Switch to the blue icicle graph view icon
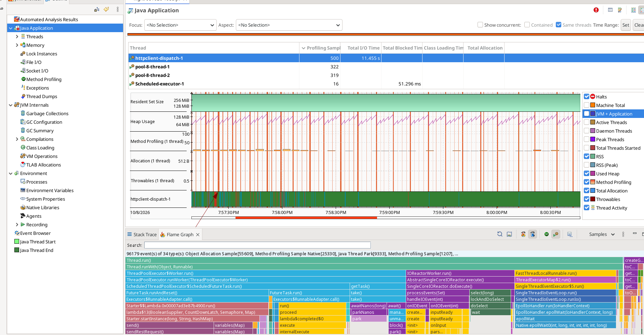 tap(533, 234)
